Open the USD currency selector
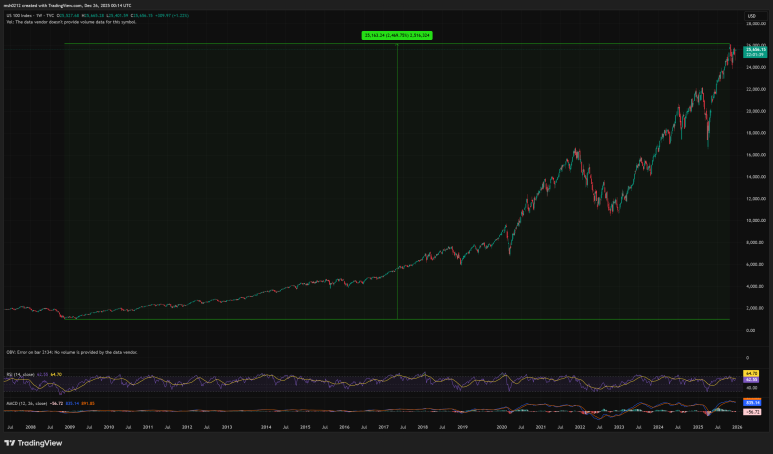 pyautogui.click(x=750, y=16)
